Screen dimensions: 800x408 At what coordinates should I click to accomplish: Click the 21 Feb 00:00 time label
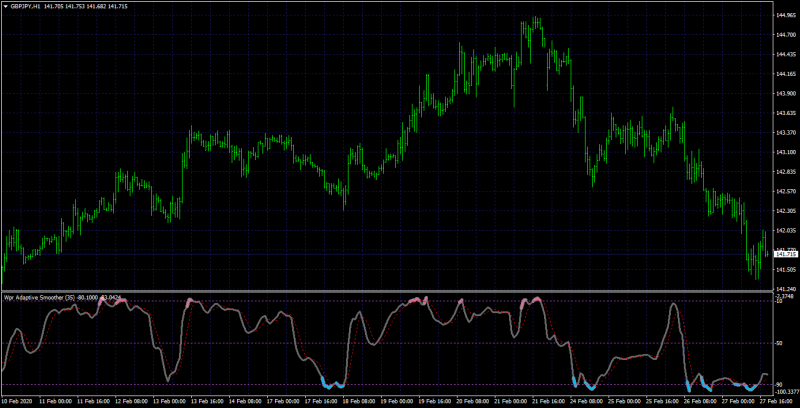pos(512,402)
